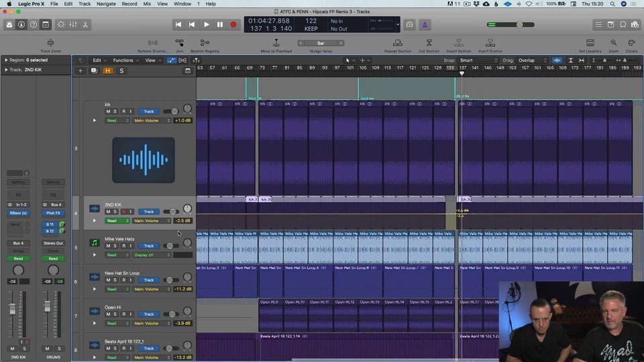Toggle the Hide tracks H button
Screen dimensions: 644x362
(107, 70)
